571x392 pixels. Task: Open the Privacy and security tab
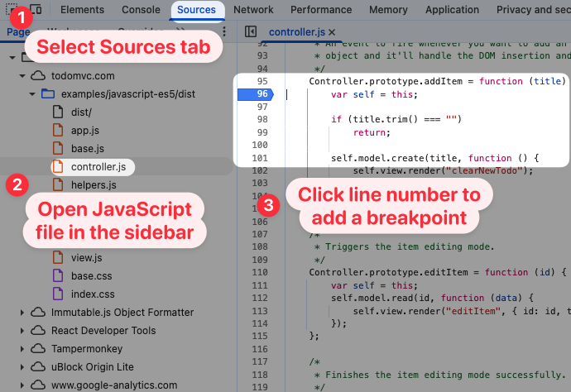tap(533, 9)
